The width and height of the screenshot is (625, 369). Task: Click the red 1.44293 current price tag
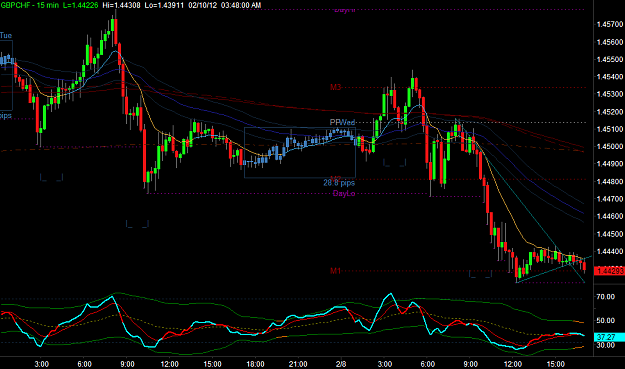609,271
